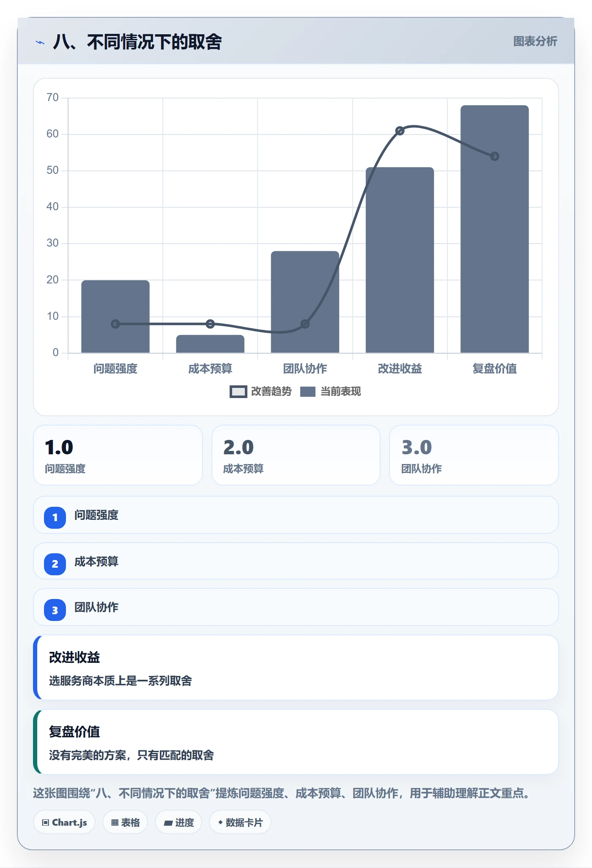The width and height of the screenshot is (592, 868).
Task: Click the 成本预算 bar in chart
Action: (x=210, y=344)
